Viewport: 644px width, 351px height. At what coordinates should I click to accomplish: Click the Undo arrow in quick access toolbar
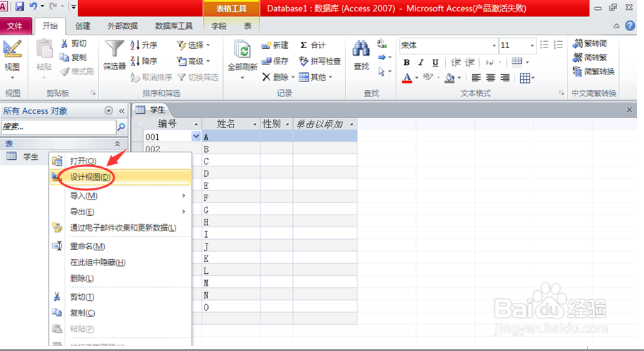tap(33, 6)
